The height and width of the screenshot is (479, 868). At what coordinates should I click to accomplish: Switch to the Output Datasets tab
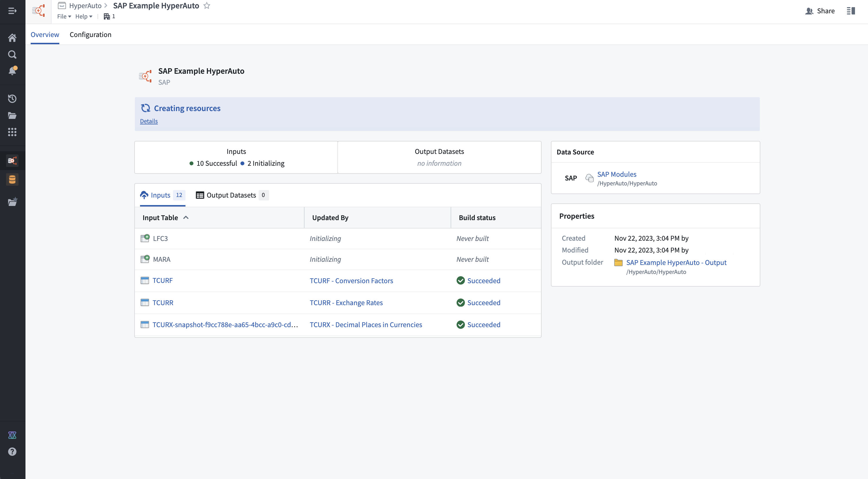[x=232, y=195]
